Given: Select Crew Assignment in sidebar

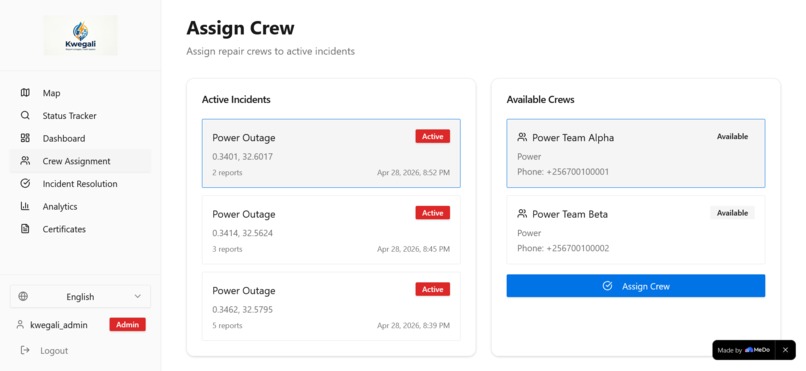Looking at the screenshot, I should 80,160.
